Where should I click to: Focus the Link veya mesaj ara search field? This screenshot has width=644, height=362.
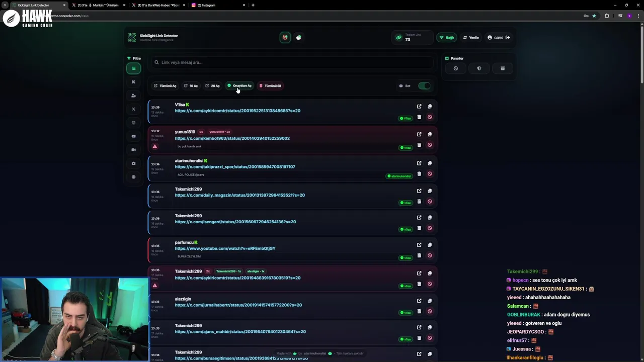(x=292, y=62)
